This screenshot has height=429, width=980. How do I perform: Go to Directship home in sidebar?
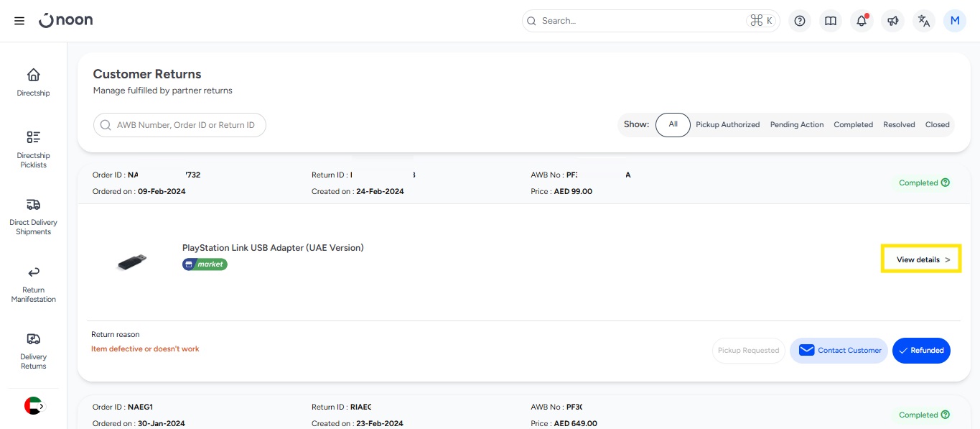pos(33,82)
